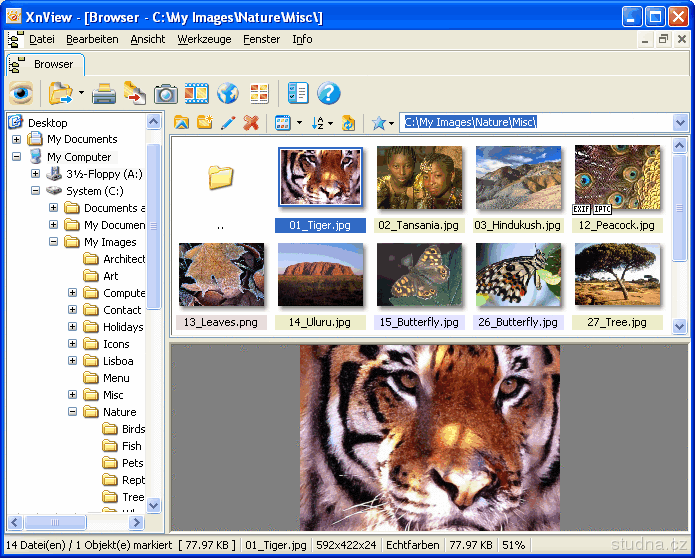Open the Ansicht menu
This screenshot has height=558, width=695.
tap(148, 39)
